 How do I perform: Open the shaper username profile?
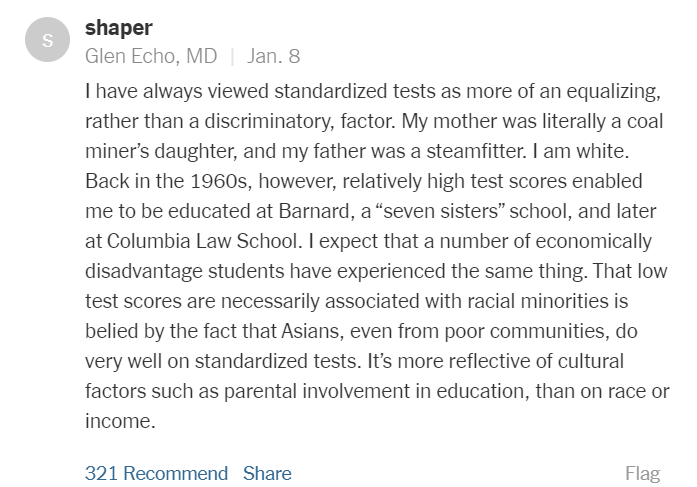(119, 28)
